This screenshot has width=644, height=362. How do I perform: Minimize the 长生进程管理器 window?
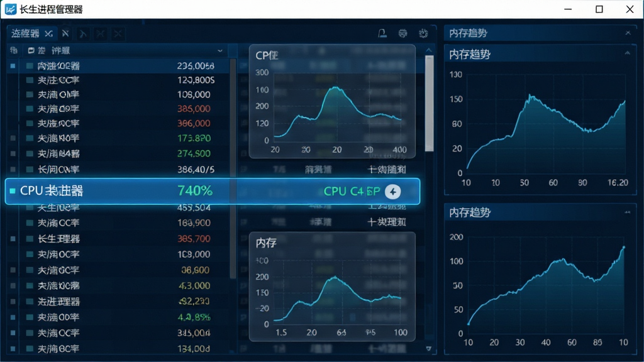tap(568, 9)
